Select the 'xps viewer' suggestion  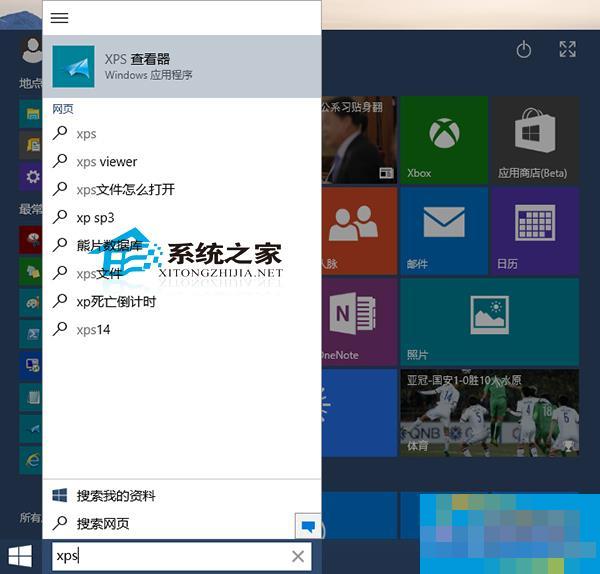coord(182,161)
